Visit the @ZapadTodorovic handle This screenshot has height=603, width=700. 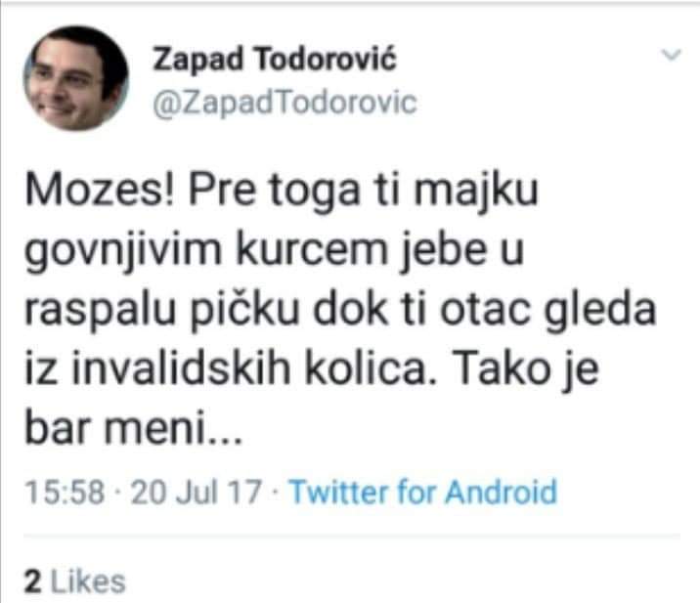point(284,104)
